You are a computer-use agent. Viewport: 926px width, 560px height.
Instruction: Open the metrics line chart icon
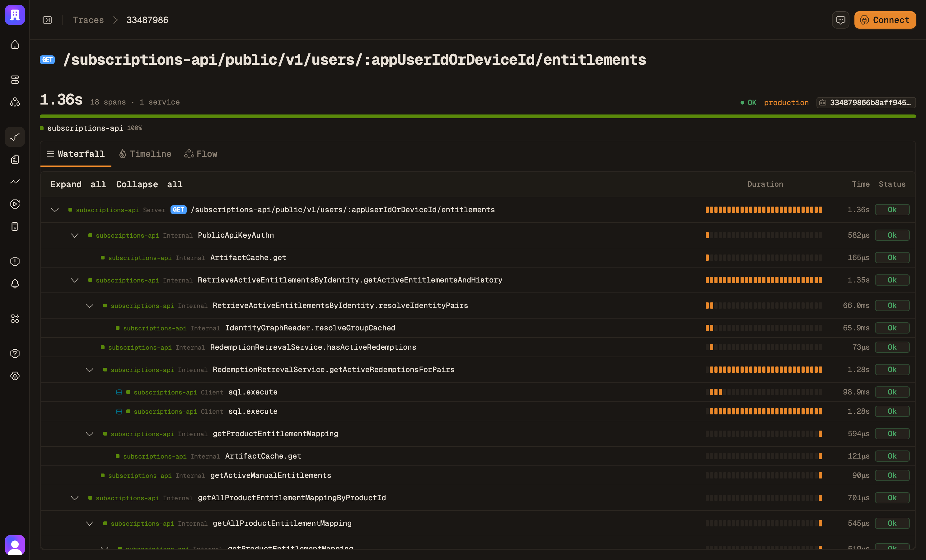point(15,181)
